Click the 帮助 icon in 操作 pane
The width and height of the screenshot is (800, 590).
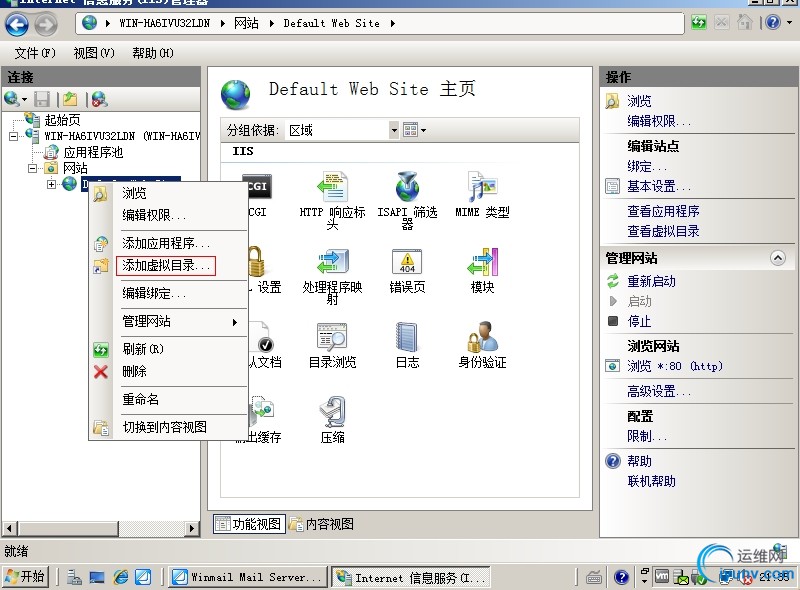pyautogui.click(x=613, y=461)
